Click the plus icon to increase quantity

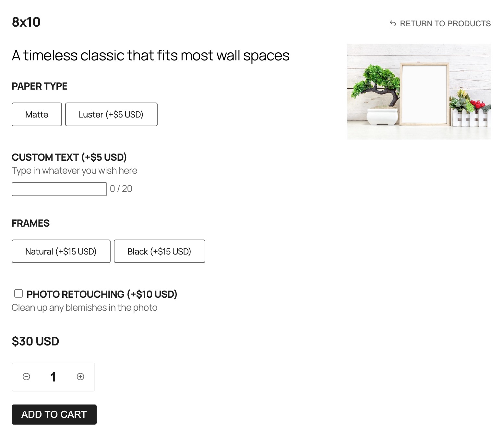(x=80, y=377)
